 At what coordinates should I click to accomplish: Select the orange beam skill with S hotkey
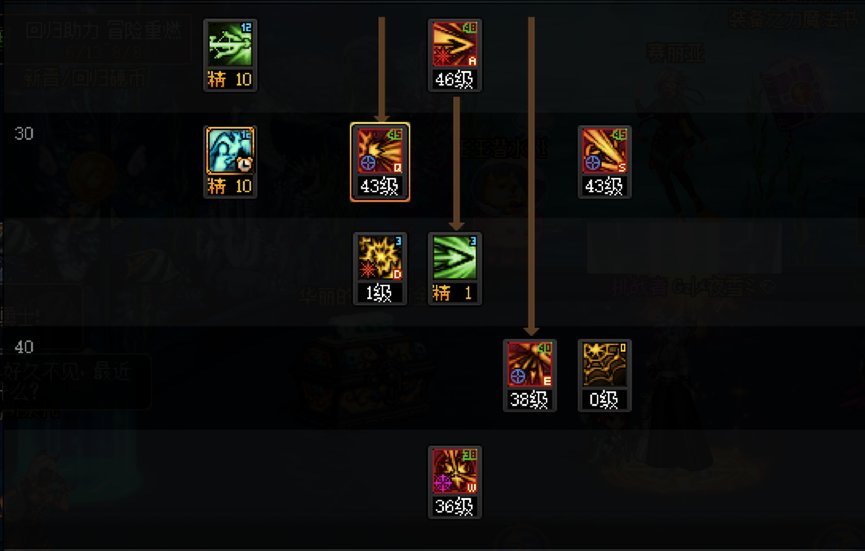[x=605, y=151]
